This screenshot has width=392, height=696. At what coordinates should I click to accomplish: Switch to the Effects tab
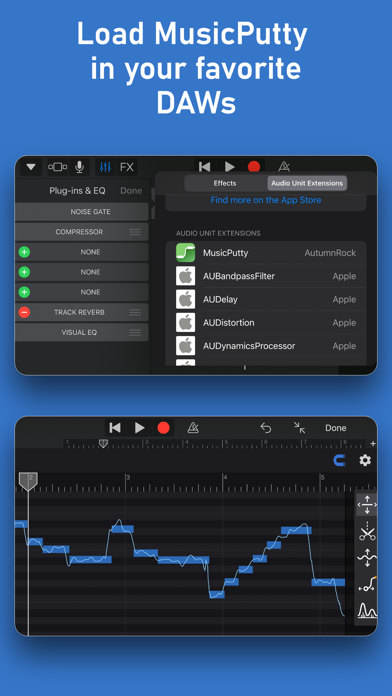tap(225, 183)
